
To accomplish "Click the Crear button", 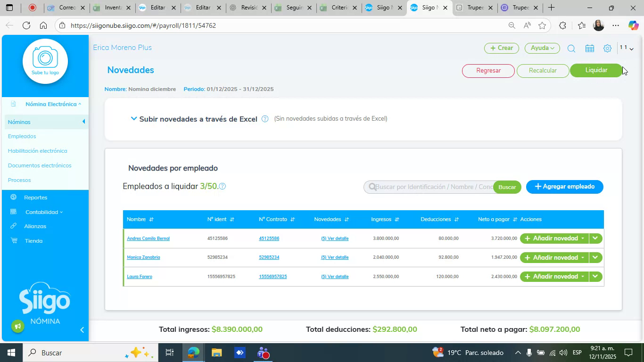I will [x=502, y=48].
